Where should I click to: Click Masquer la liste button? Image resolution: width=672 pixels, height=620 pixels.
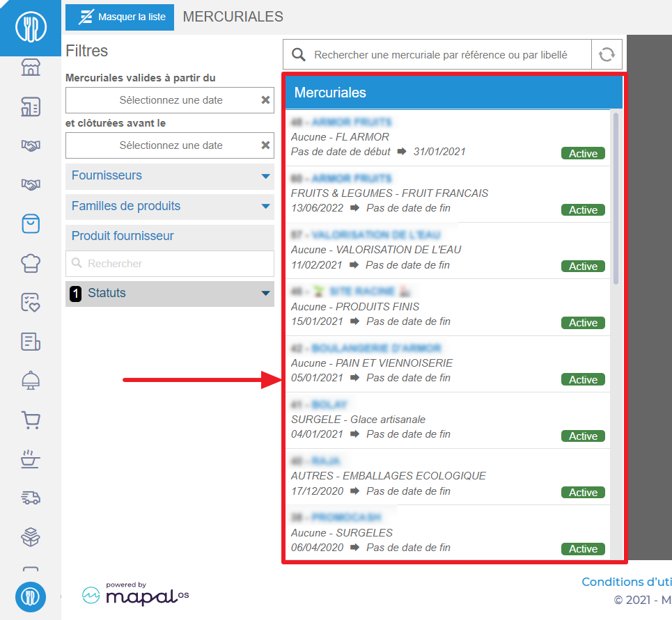pyautogui.click(x=120, y=17)
